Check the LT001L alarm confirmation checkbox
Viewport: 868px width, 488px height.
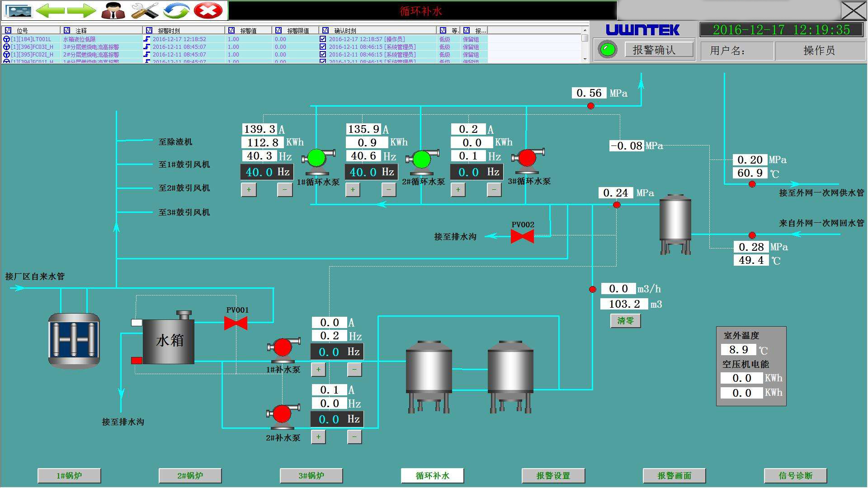[x=323, y=39]
